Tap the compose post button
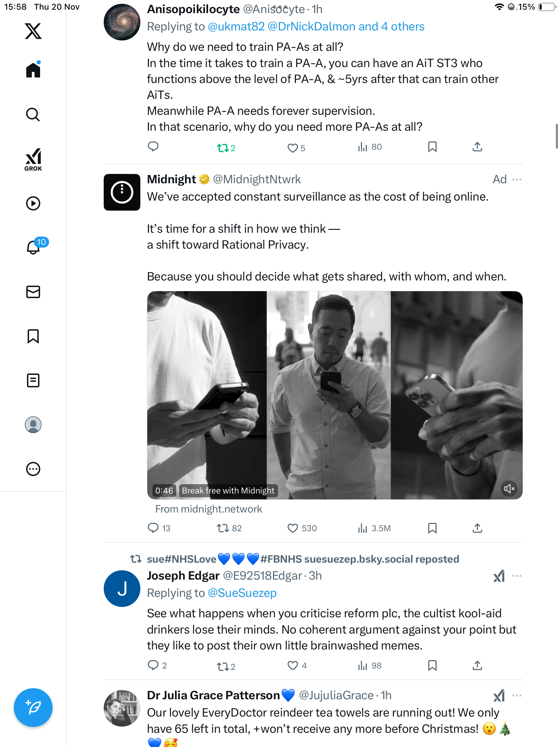This screenshot has height=747, width=560. (x=33, y=708)
